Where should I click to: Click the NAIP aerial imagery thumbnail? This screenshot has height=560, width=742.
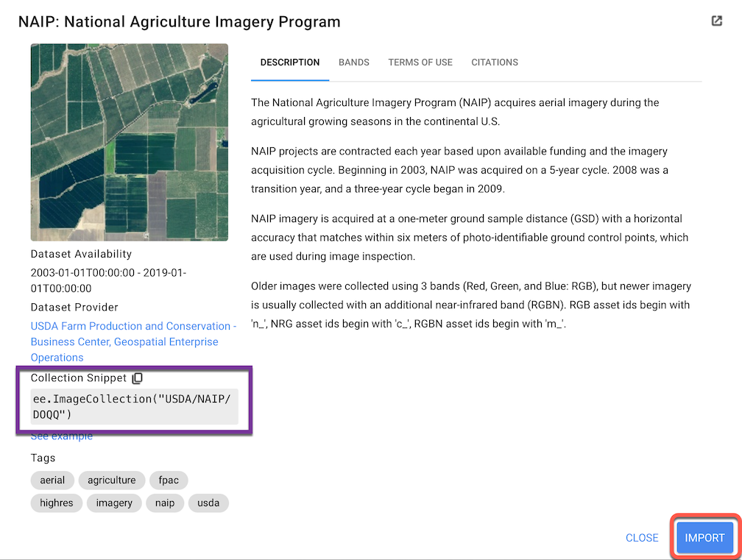point(130,143)
